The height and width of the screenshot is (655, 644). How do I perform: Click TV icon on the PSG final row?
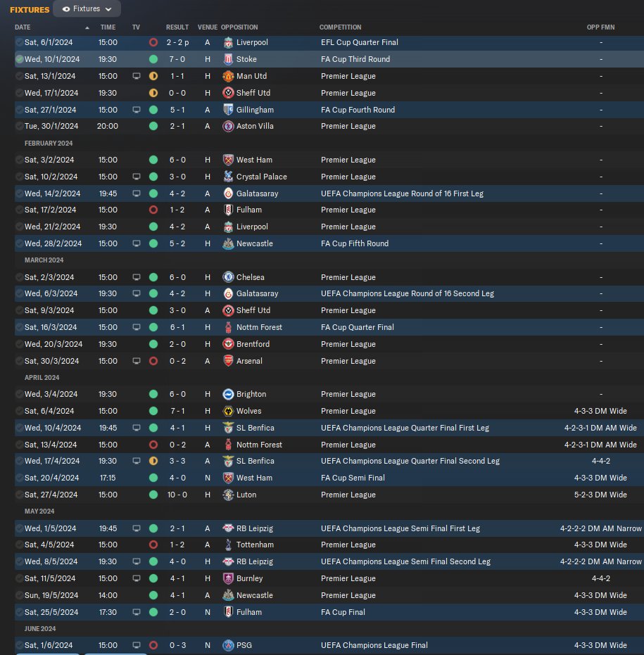coord(137,645)
